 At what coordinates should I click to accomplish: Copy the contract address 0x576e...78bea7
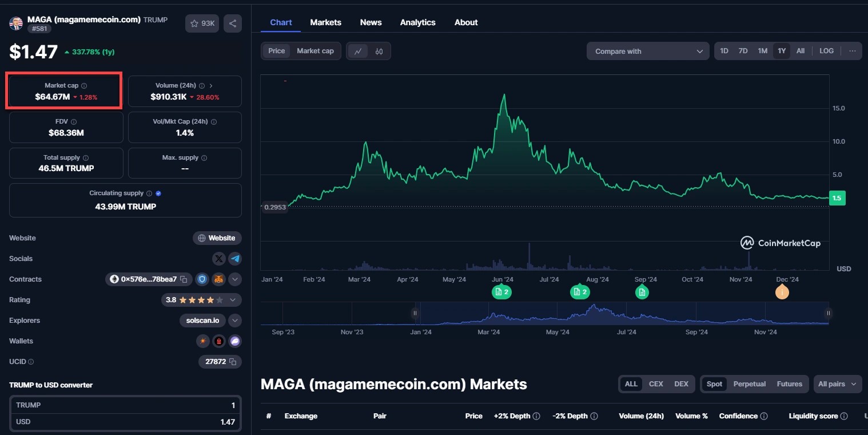tap(184, 279)
